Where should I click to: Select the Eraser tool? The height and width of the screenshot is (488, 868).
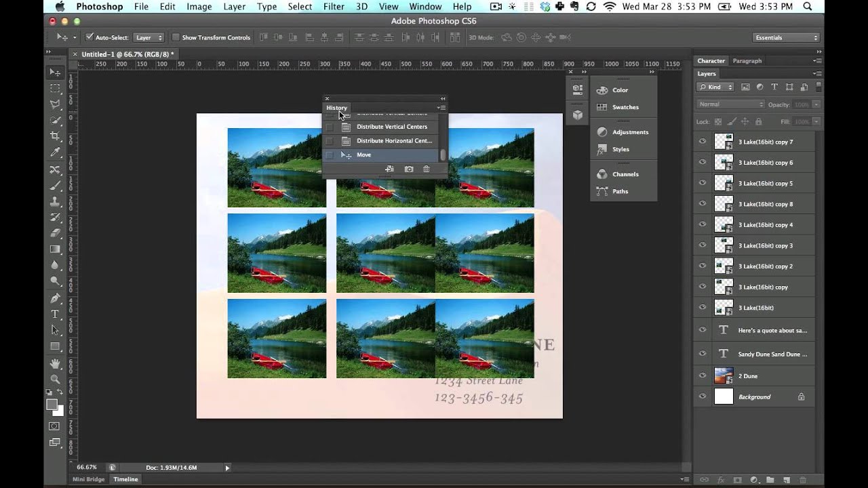click(55, 234)
